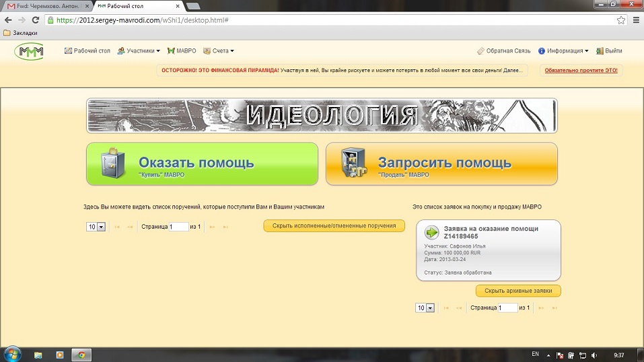The image size is (644, 362).
Task: Click the Рабочий стол desktop icon
Action: 68,51
